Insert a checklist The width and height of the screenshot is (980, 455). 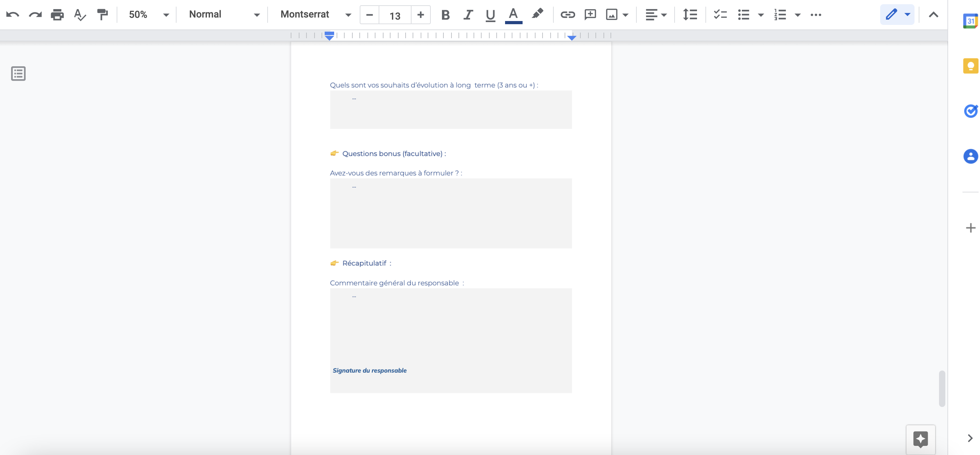[720, 15]
